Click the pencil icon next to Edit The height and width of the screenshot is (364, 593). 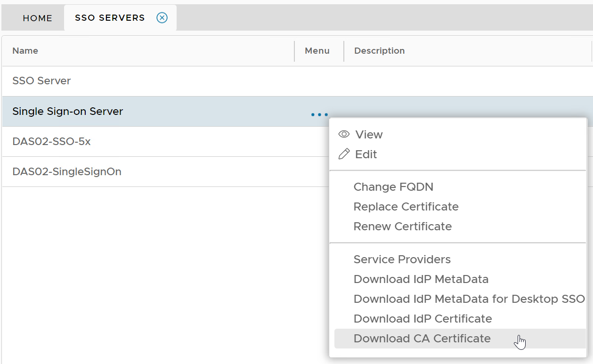[x=344, y=154]
